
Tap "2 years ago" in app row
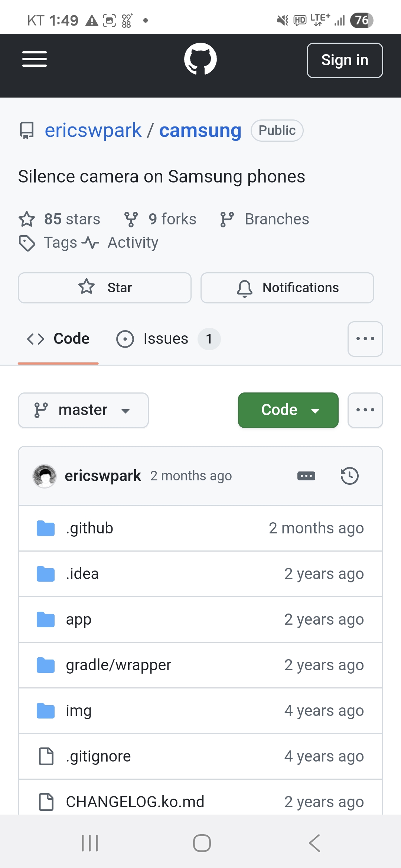(x=324, y=619)
